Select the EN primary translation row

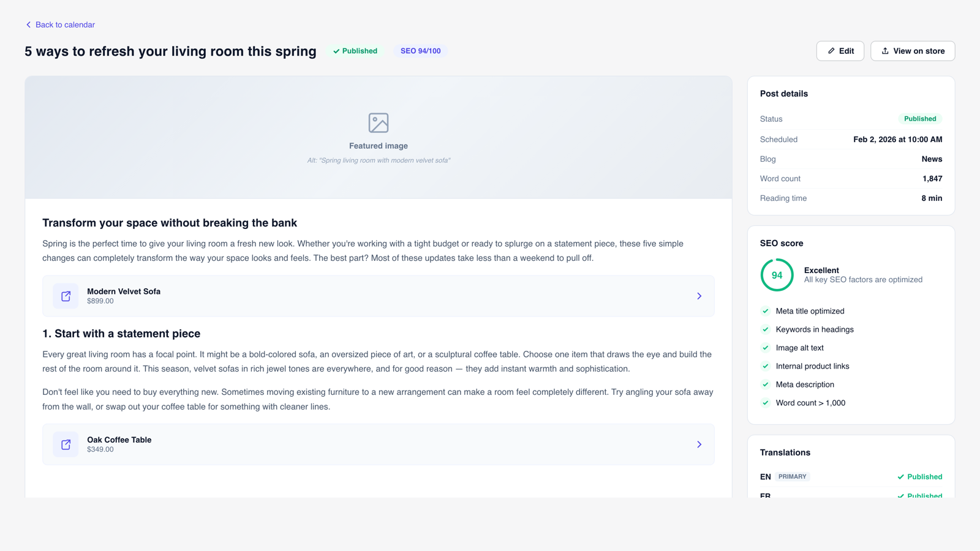pyautogui.click(x=850, y=477)
